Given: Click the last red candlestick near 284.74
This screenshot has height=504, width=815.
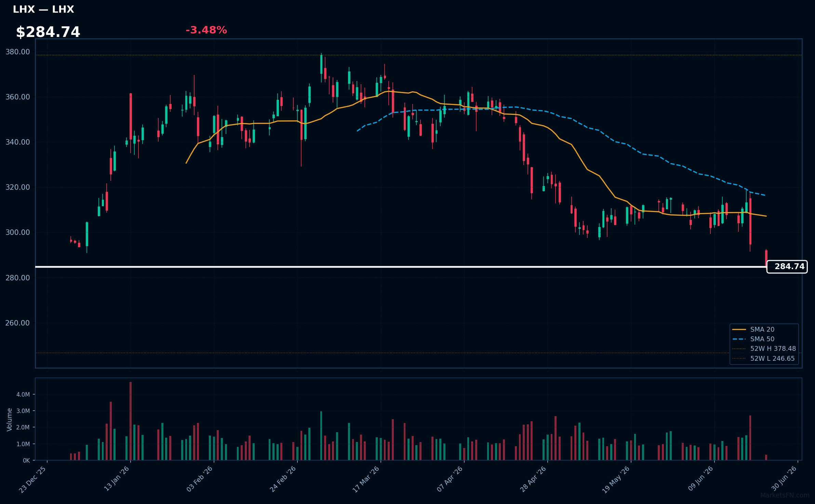Looking at the screenshot, I should point(766,258).
